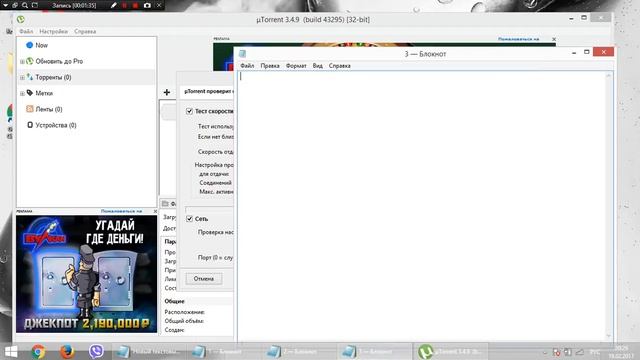This screenshot has width=640, height=360.
Task: Open the Вид menu in Notepad
Action: [x=318, y=66]
